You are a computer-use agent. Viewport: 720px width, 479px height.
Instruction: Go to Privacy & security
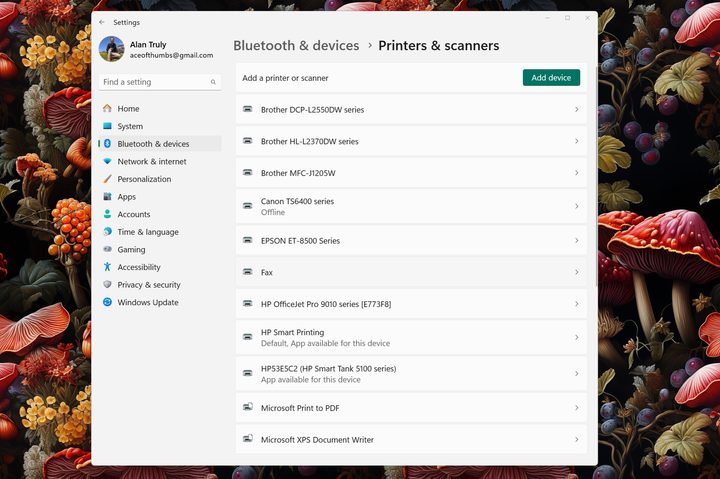(x=160, y=284)
